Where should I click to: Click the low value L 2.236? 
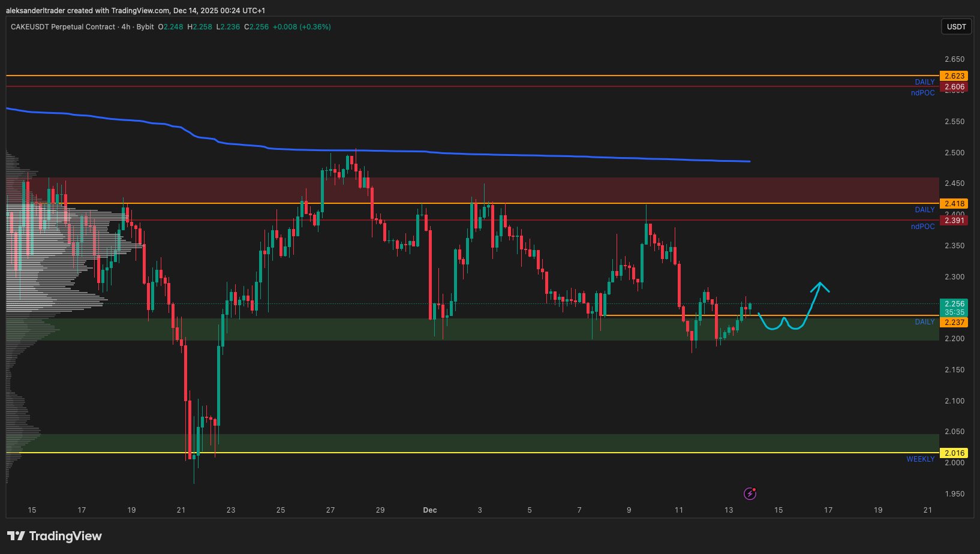[228, 27]
